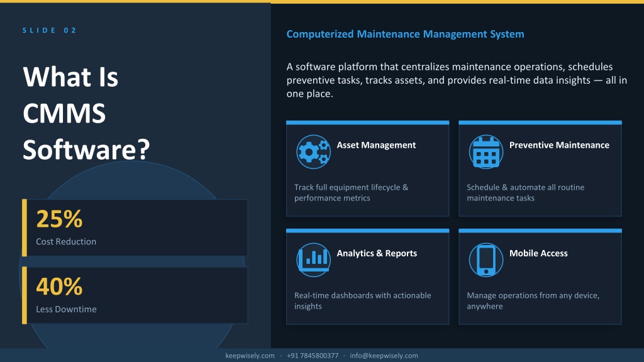Select the SLIDE 02 label
The width and height of the screenshot is (644, 362).
[49, 30]
